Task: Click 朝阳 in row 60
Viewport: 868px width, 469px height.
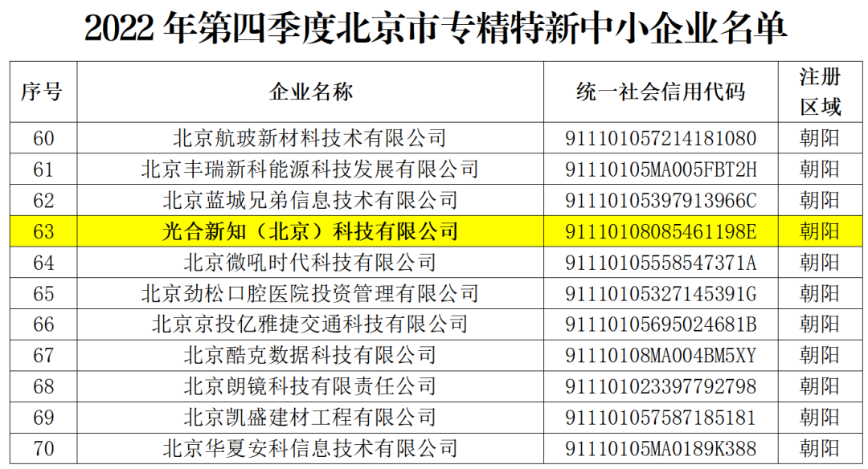Action: [x=820, y=137]
